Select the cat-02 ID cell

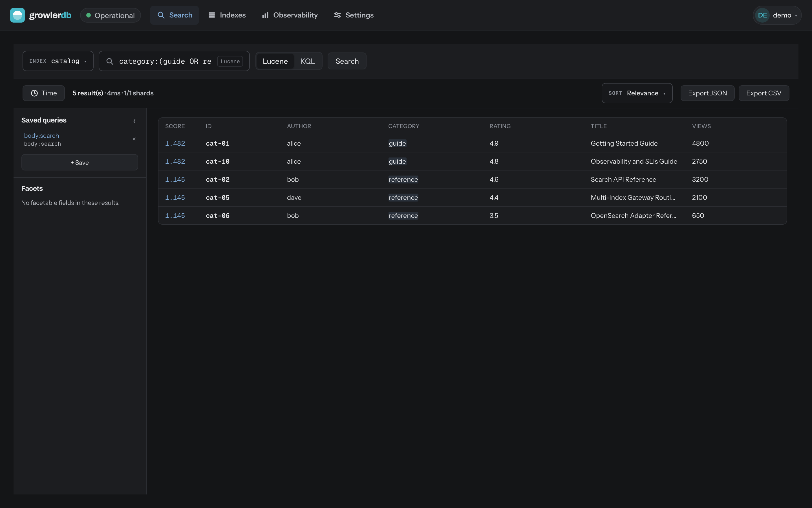pyautogui.click(x=217, y=180)
